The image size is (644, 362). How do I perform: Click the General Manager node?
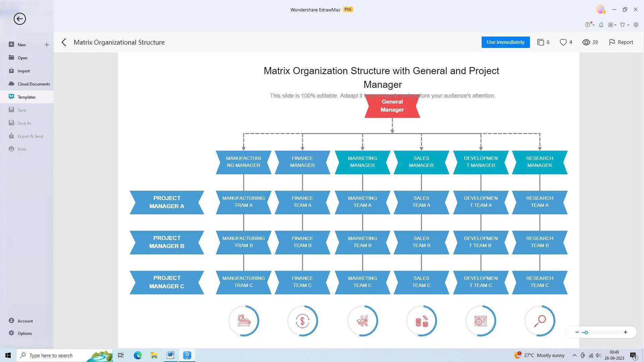(x=392, y=106)
